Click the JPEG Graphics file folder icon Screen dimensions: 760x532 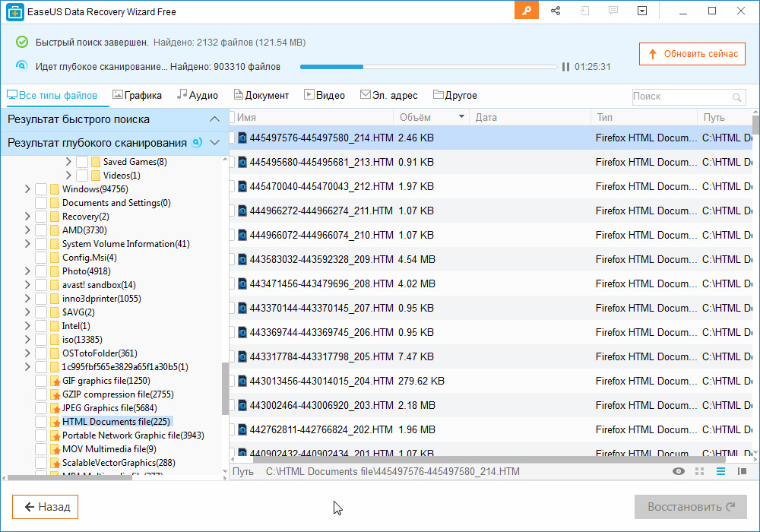click(x=55, y=408)
